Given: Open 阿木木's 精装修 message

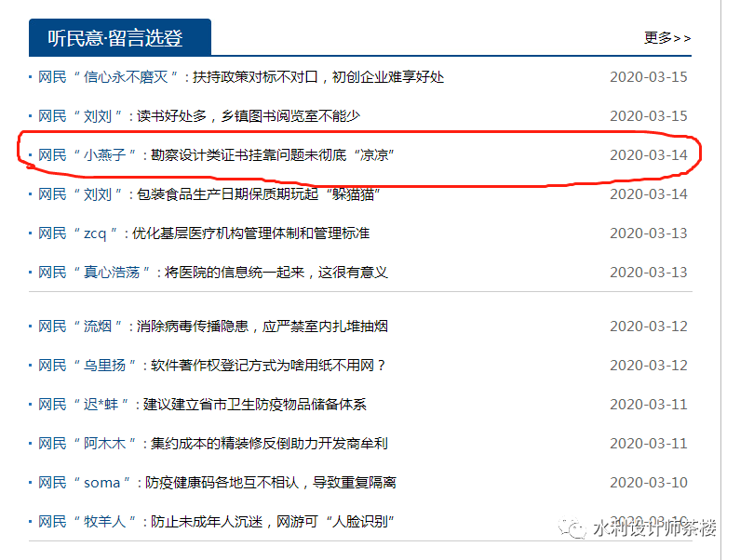Looking at the screenshot, I should point(212,444).
